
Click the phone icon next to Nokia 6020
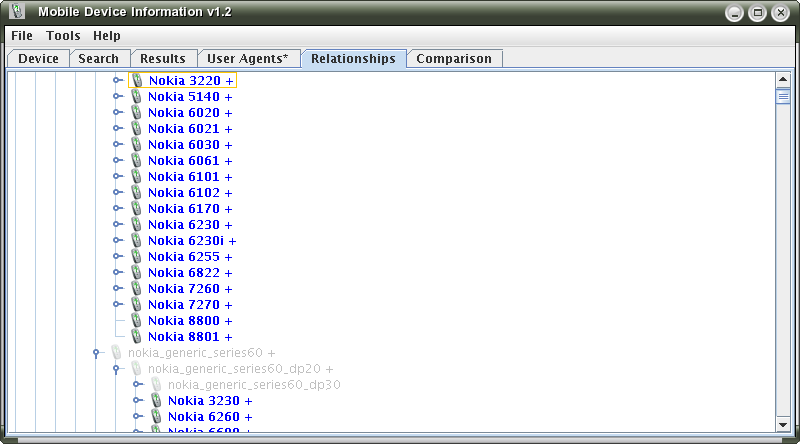point(137,113)
